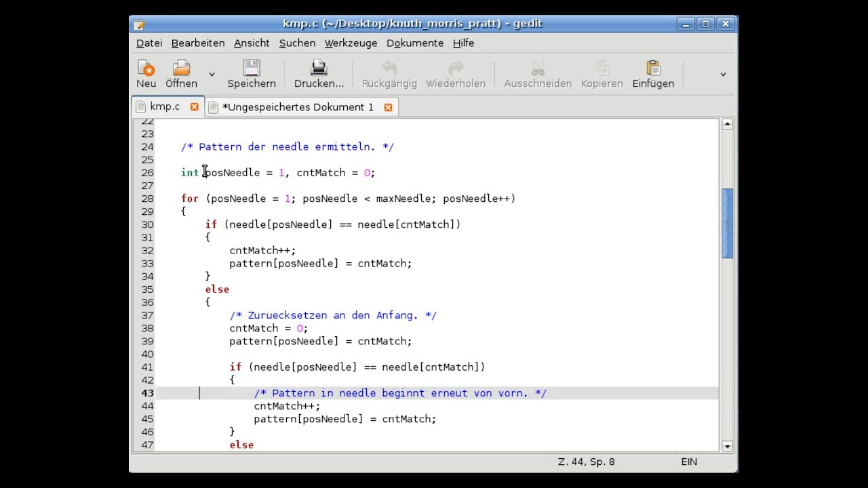This screenshot has height=488, width=868.
Task: Click the scrollbar down arrow
Action: click(727, 446)
